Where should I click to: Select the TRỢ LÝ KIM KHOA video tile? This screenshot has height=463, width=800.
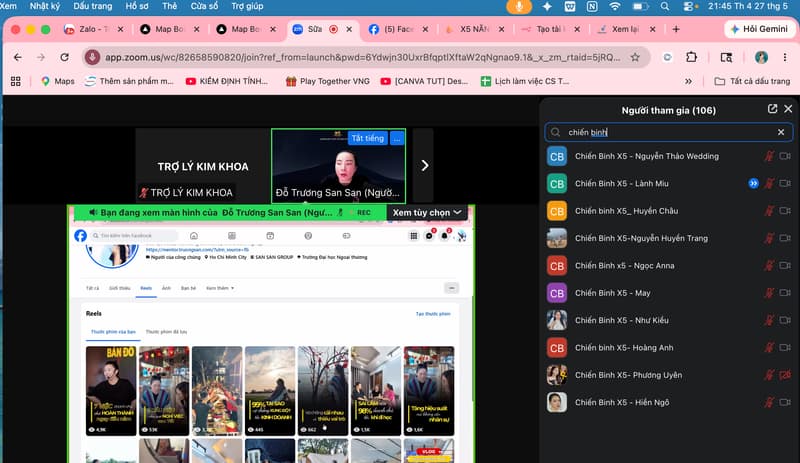pos(203,166)
